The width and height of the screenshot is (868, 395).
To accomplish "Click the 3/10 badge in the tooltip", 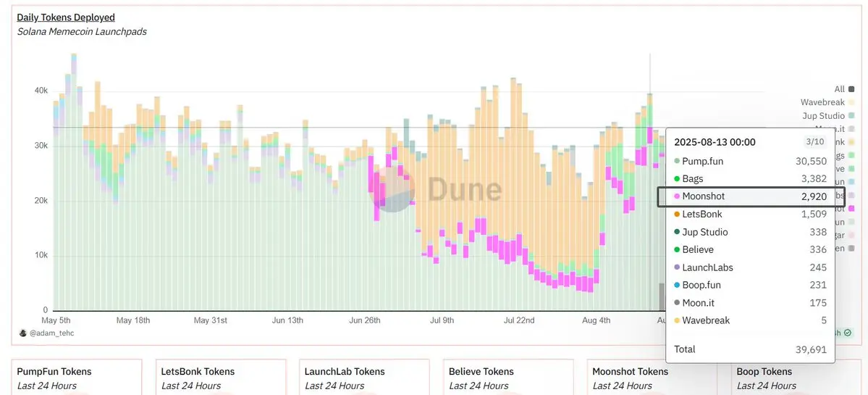I will (x=815, y=141).
